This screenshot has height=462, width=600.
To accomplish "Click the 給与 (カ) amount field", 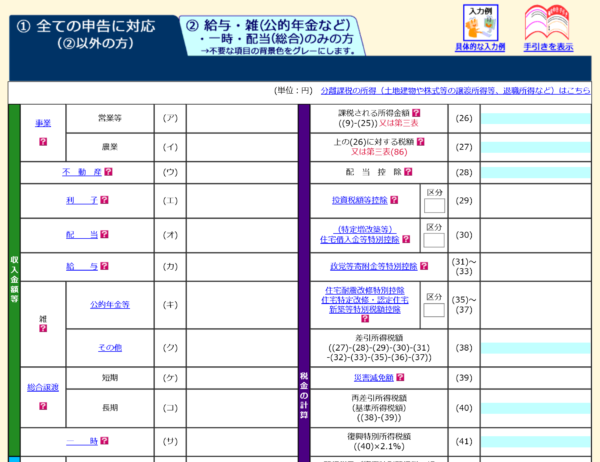I will 242,267.
